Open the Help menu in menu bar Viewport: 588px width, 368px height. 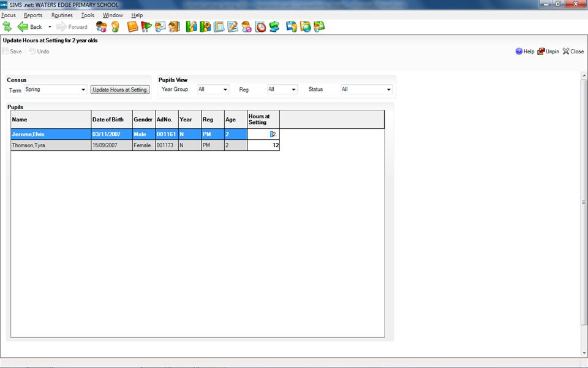tap(137, 15)
